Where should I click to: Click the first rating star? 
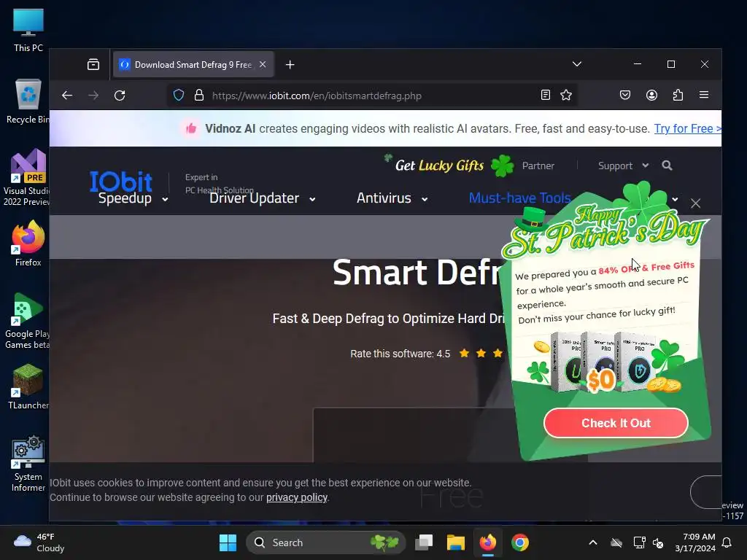click(464, 353)
